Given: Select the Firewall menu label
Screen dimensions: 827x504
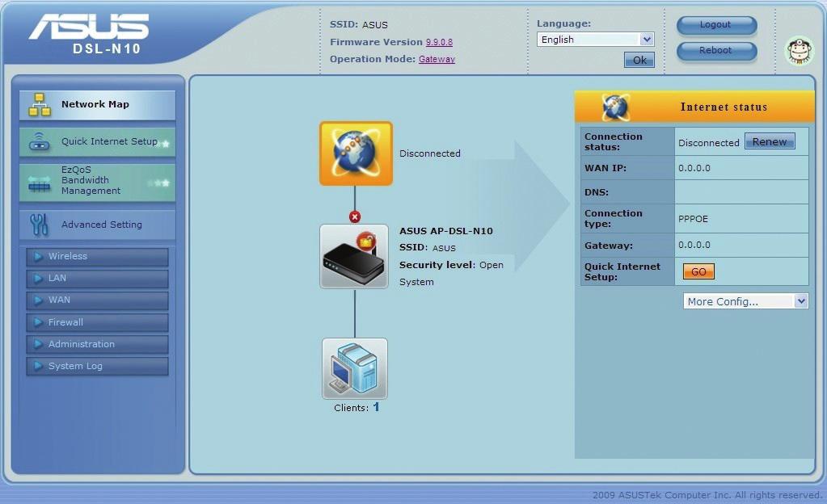Looking at the screenshot, I should pos(65,322).
